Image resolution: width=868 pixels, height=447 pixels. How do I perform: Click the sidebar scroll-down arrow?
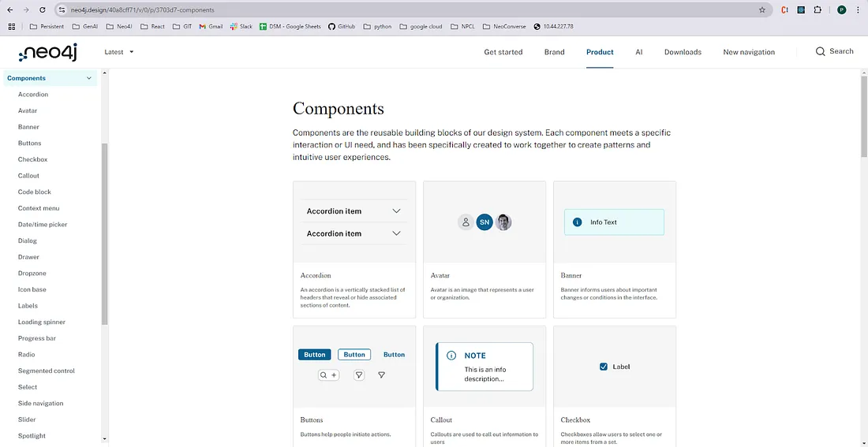tap(104, 438)
